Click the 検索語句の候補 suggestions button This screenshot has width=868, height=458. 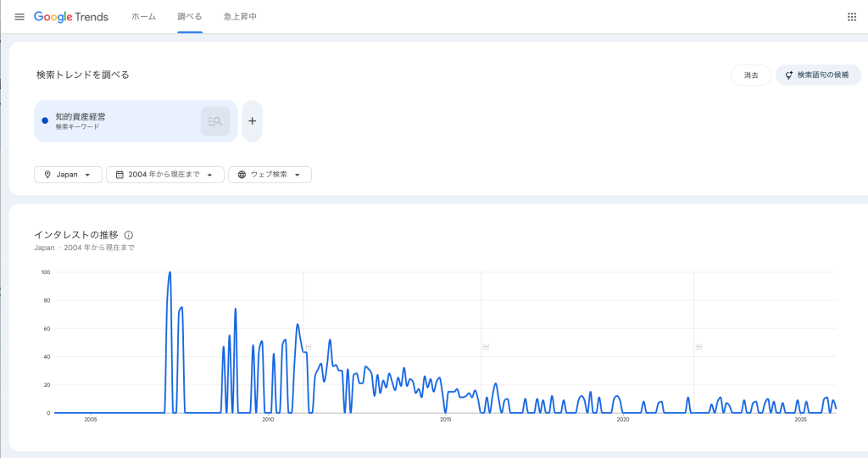point(817,75)
